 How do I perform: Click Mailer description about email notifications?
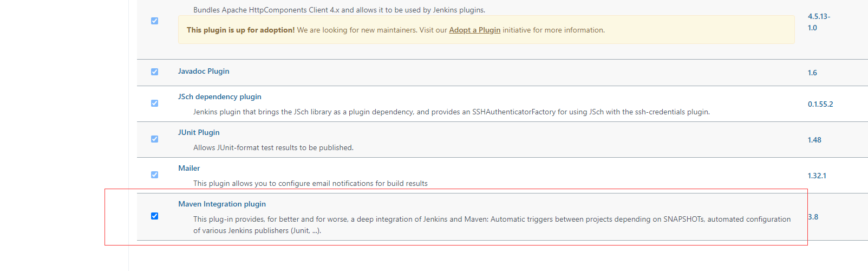310,183
